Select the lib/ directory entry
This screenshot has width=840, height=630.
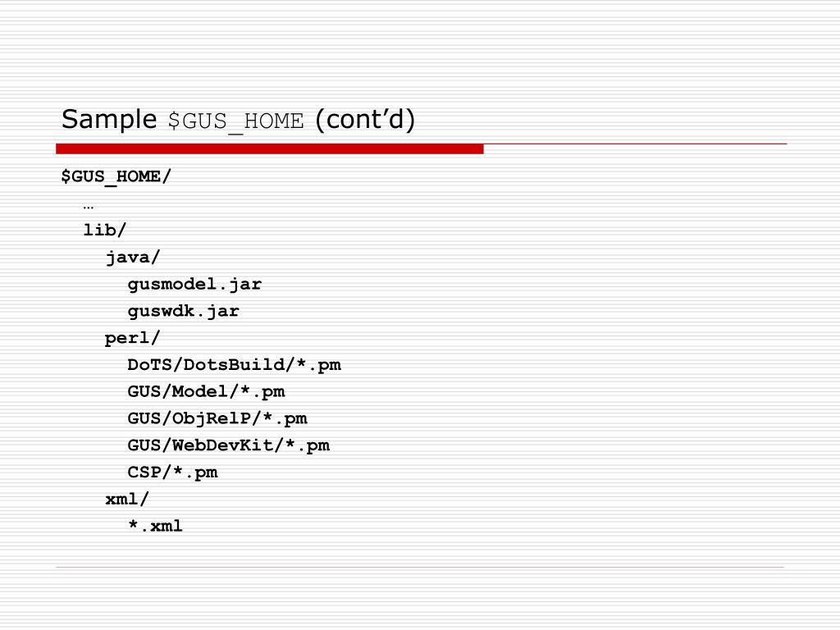(104, 230)
